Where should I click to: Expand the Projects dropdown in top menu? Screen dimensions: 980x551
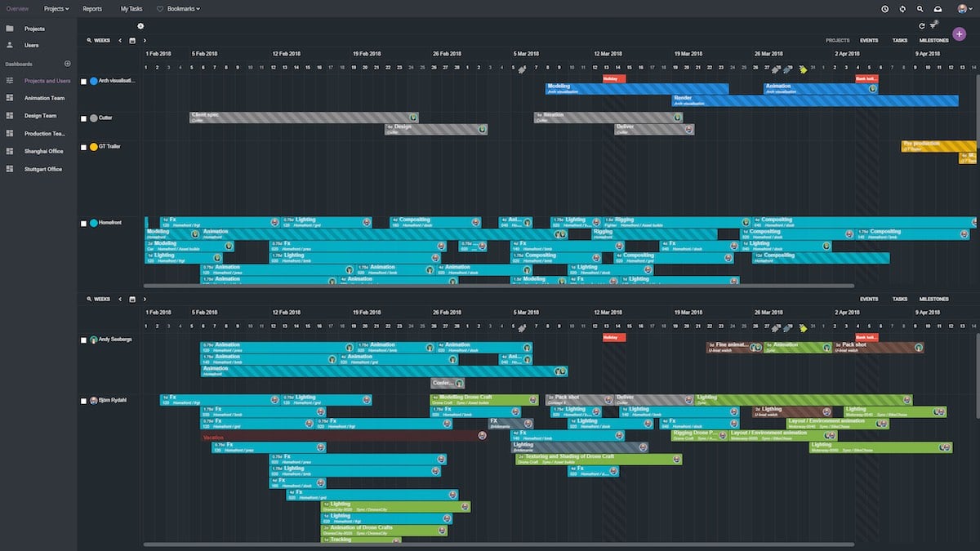click(56, 8)
